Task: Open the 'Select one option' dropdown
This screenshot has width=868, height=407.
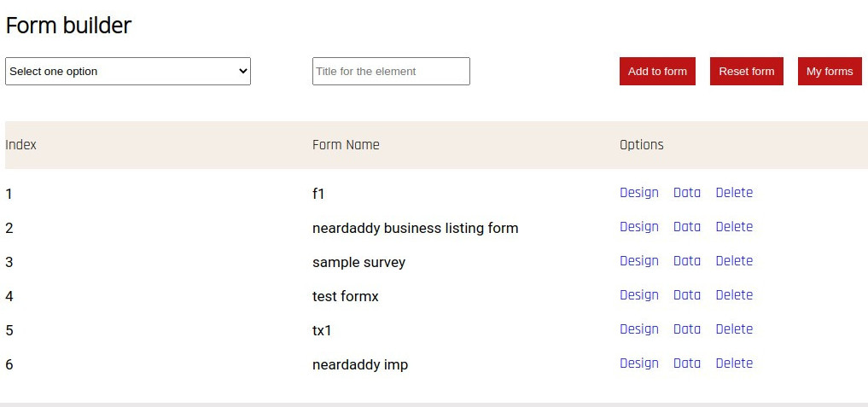Action: pos(128,72)
